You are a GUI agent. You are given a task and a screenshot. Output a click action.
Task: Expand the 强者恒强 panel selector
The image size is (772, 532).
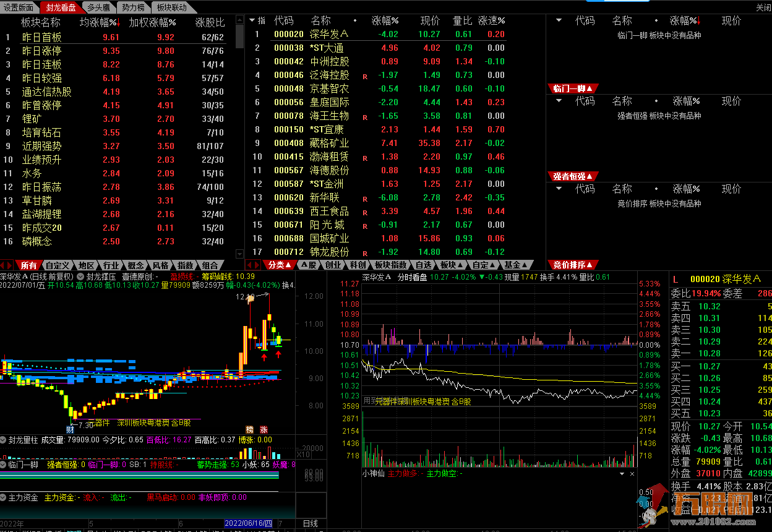tap(573, 177)
